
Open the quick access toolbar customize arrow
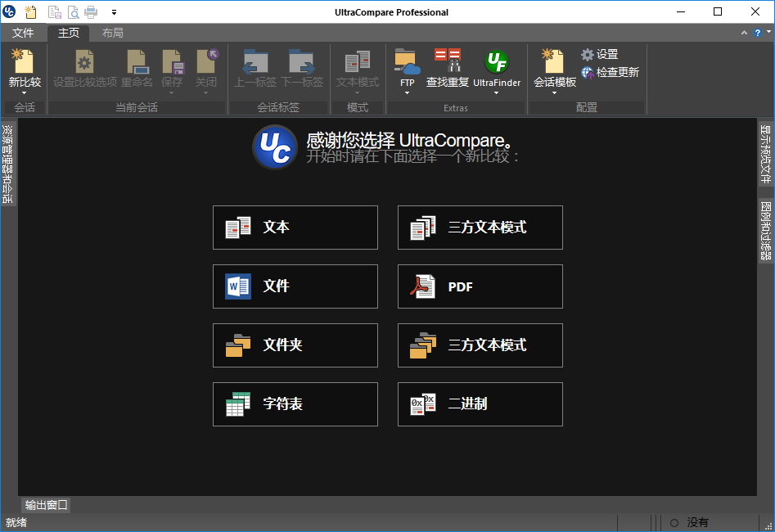tap(114, 12)
